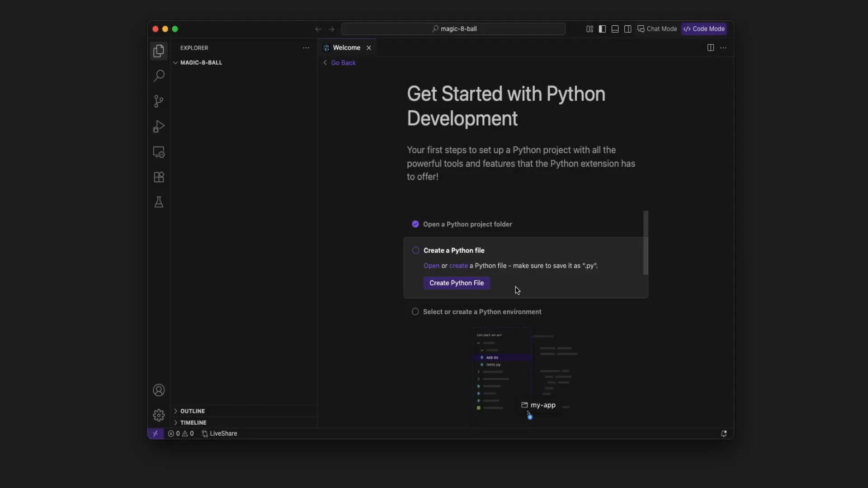The image size is (868, 488).
Task: Open the Search view icon
Action: tap(159, 75)
